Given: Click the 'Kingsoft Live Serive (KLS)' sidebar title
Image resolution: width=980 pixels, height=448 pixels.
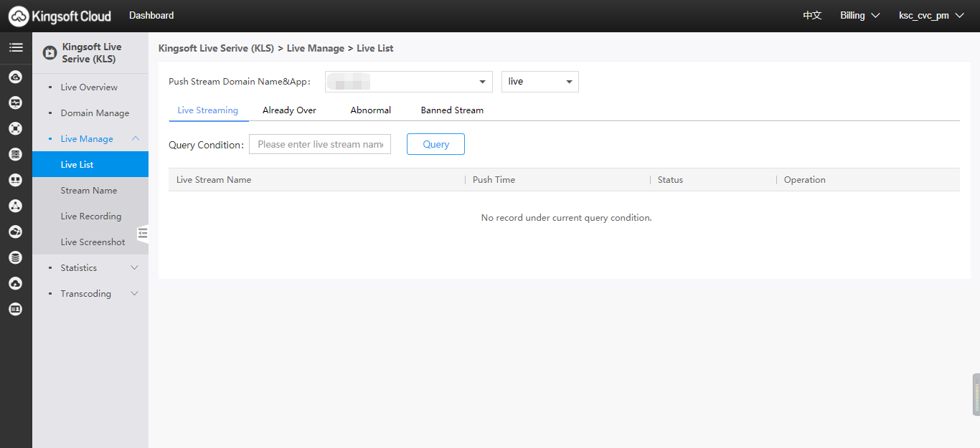Looking at the screenshot, I should [92, 53].
